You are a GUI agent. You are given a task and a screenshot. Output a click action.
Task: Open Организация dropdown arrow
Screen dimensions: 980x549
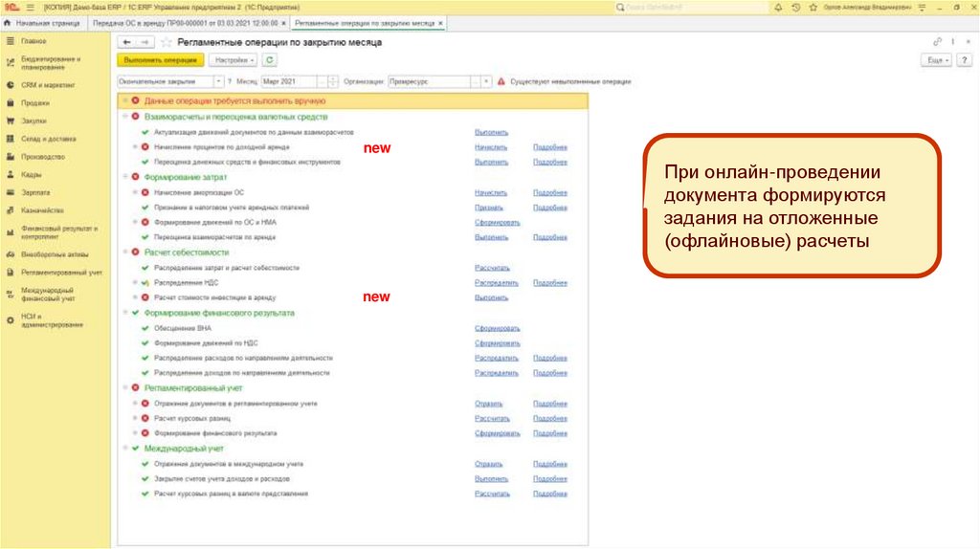(486, 82)
